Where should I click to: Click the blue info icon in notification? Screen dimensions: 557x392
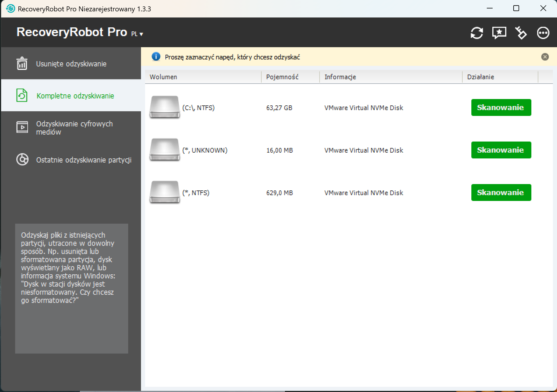click(x=156, y=56)
